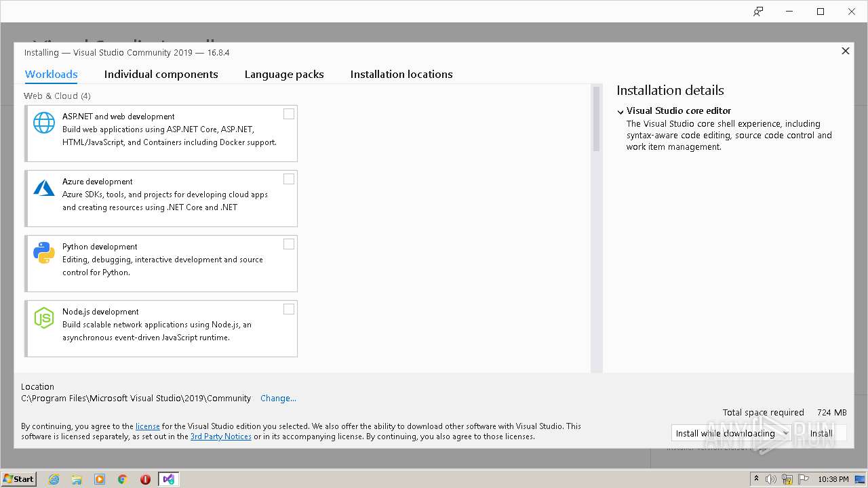Image resolution: width=868 pixels, height=488 pixels.
Task: Go to the Language packs tab
Action: (x=284, y=75)
